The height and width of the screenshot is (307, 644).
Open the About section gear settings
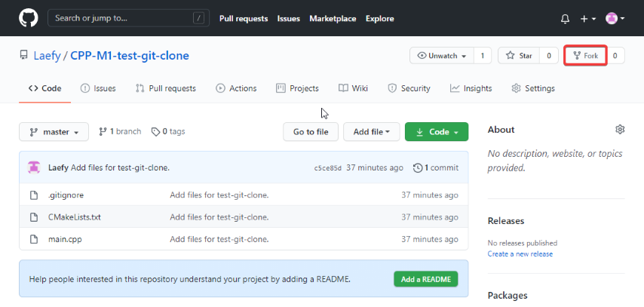coord(620,130)
